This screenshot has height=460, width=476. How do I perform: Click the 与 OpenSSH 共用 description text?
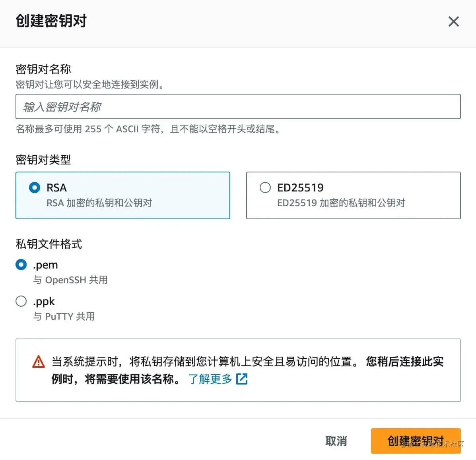tap(70, 280)
